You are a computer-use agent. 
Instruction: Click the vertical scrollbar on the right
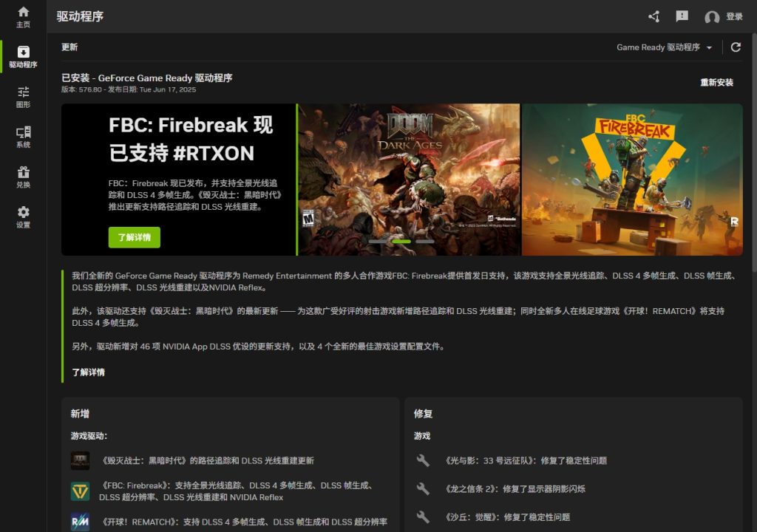tap(754, 152)
